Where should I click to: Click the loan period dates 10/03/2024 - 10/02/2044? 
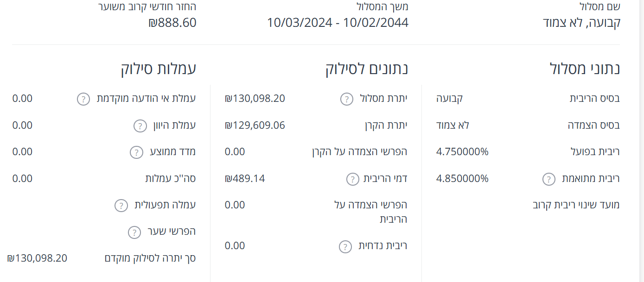pos(338,22)
